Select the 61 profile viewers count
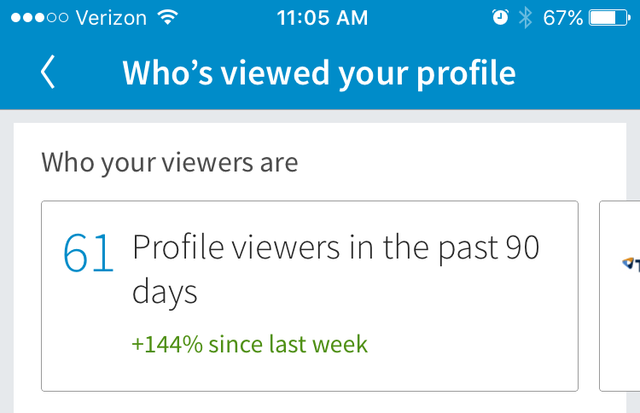The width and height of the screenshot is (640, 413). 88,253
